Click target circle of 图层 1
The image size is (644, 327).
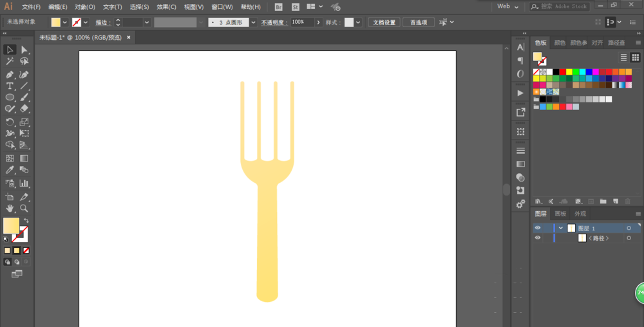[629, 228]
